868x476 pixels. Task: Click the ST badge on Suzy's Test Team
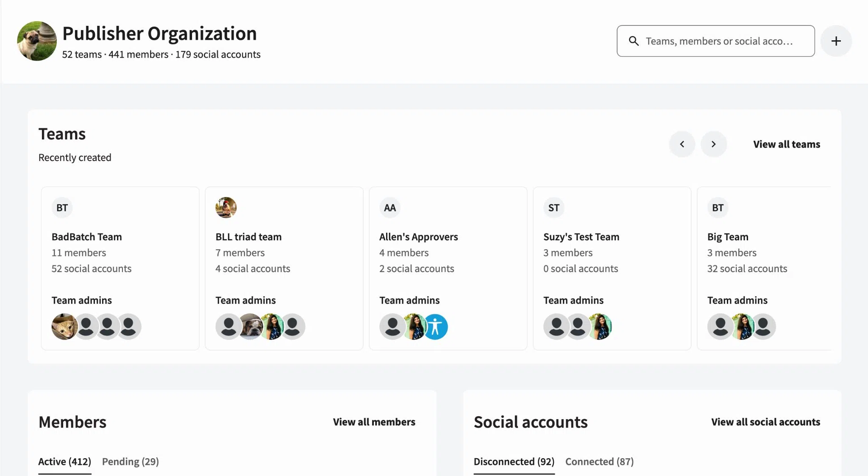coord(554,208)
